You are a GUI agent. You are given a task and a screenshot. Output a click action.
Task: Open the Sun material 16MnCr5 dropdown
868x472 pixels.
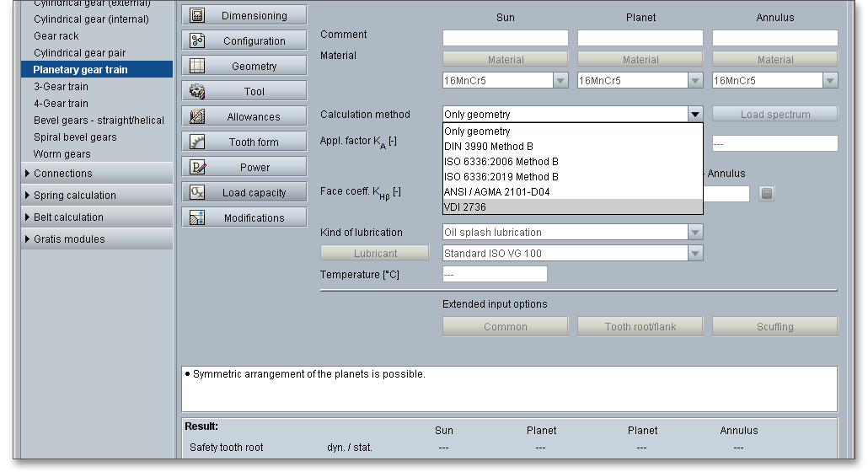pyautogui.click(x=560, y=81)
